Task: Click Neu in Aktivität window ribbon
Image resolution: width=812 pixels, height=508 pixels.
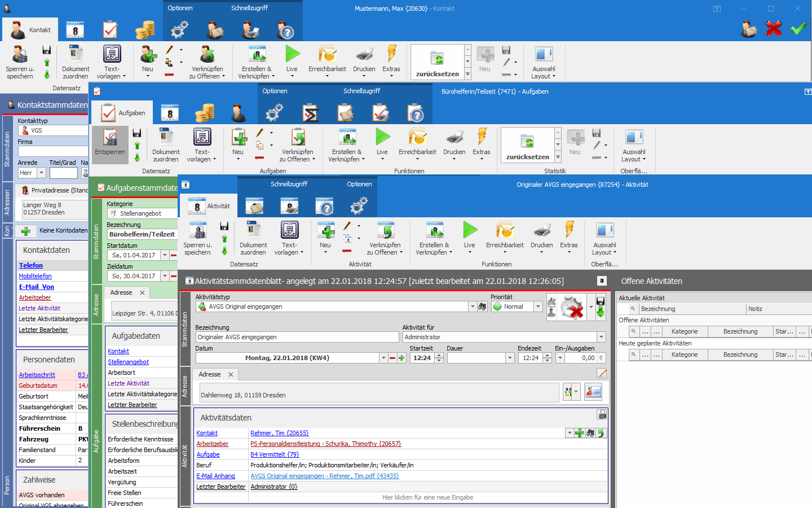Action: 325,237
